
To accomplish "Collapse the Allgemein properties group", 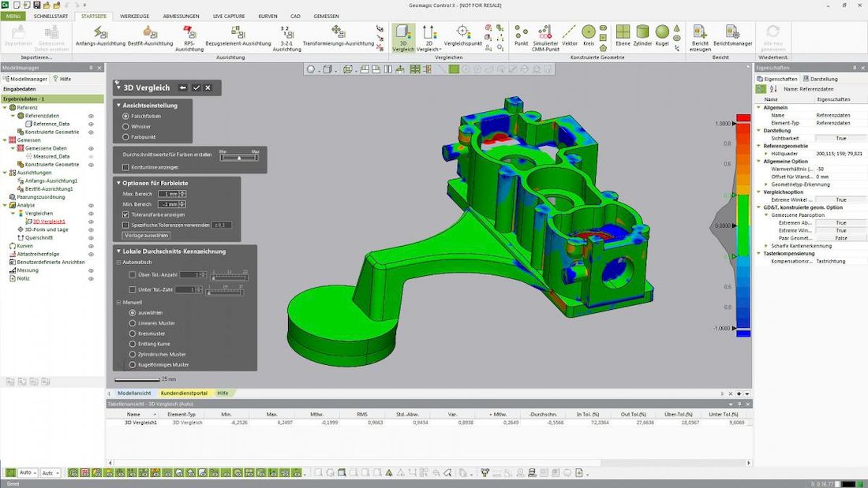I will 759,107.
